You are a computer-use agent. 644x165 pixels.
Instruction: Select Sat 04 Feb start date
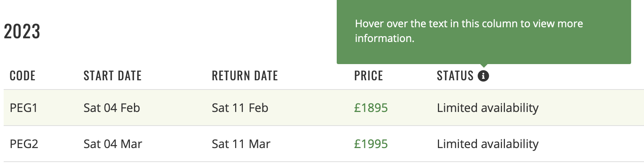tap(112, 108)
